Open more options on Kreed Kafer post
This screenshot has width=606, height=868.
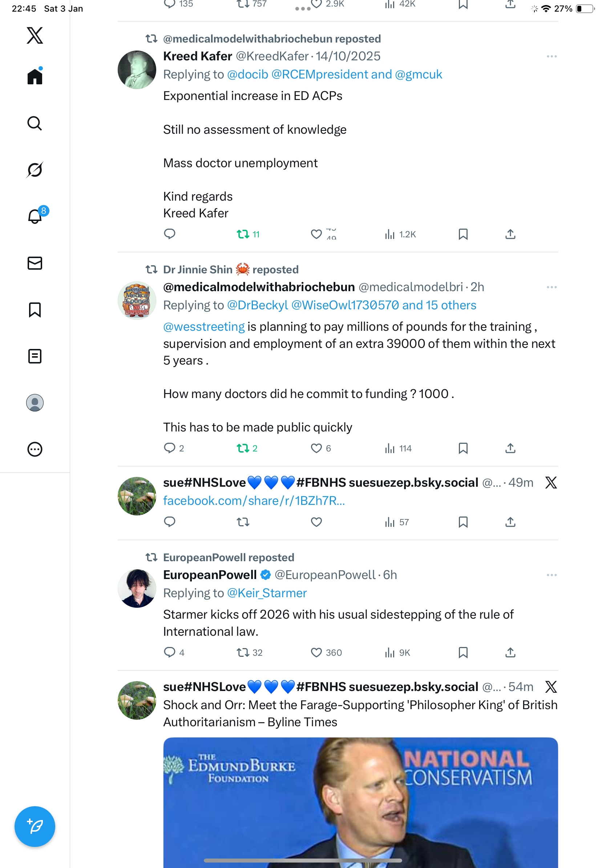tap(551, 56)
